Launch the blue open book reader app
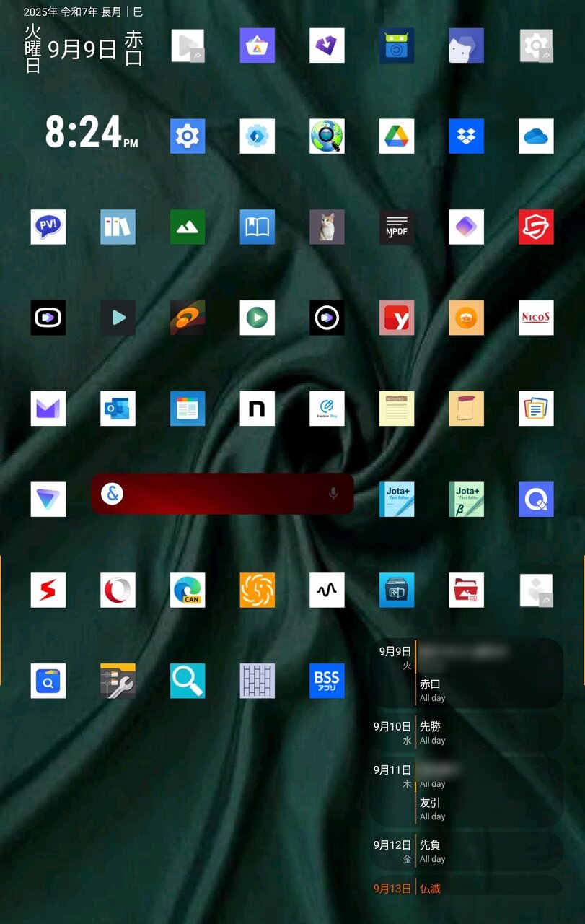 (258, 227)
